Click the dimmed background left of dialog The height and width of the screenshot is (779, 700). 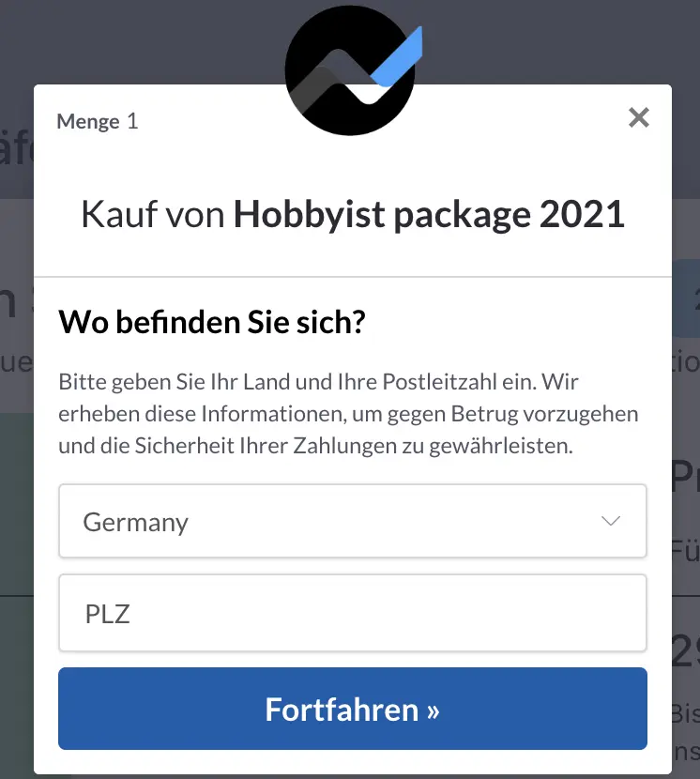pos(16,469)
